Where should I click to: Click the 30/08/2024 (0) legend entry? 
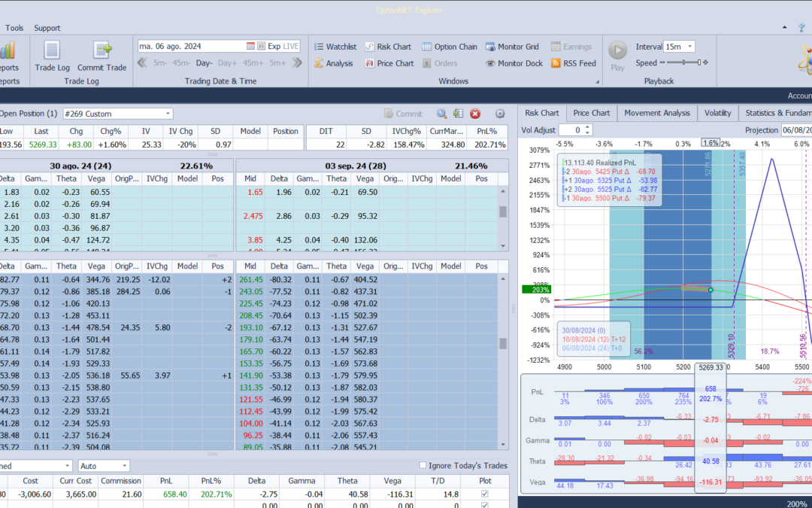pos(583,330)
